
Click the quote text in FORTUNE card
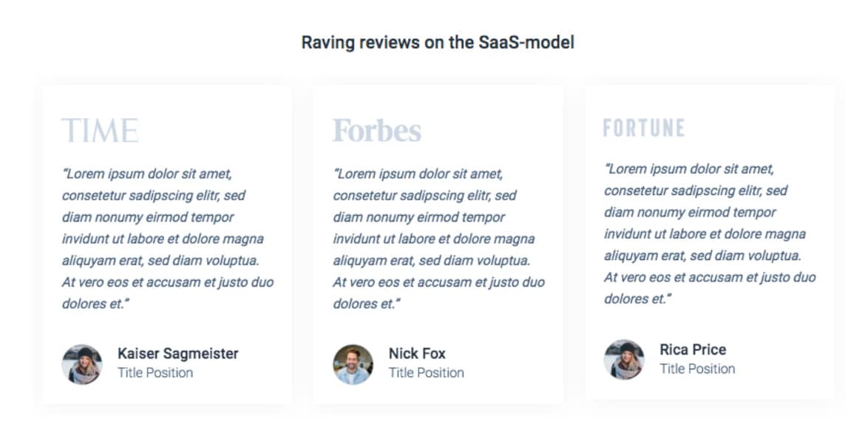(x=710, y=234)
